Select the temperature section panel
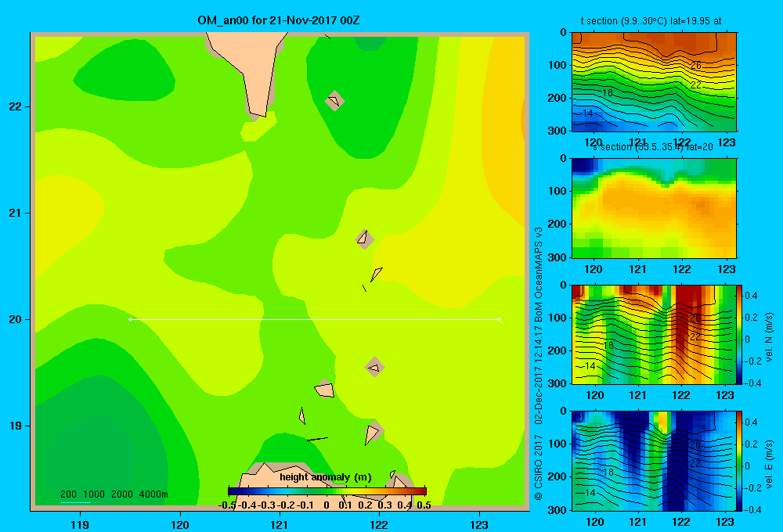 pos(654,82)
